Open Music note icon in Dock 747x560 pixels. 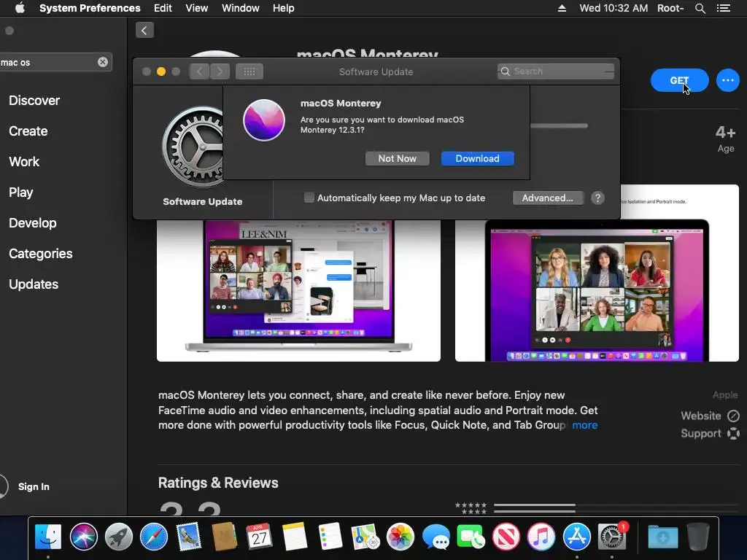[x=541, y=536]
